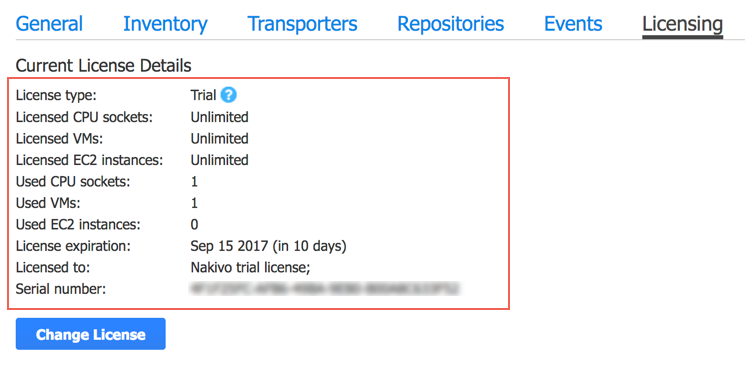
Task: Click the Licensed EC2 instances label
Action: pyautogui.click(x=89, y=160)
